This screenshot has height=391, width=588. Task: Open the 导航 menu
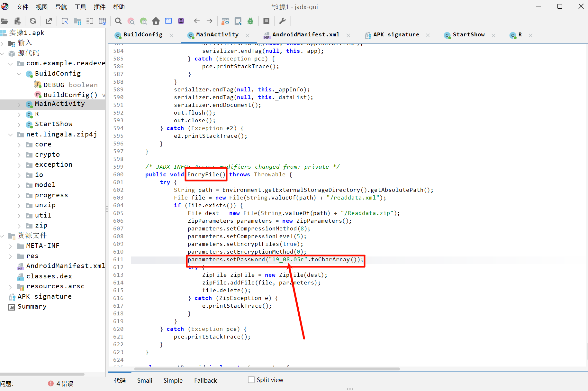[61, 7]
